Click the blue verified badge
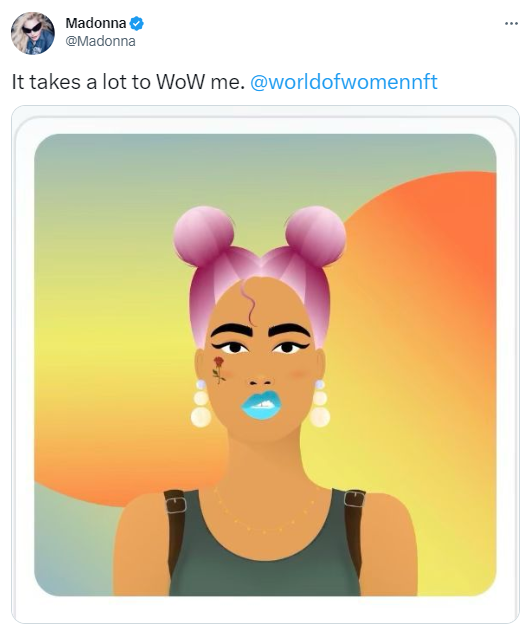Image resolution: width=527 pixels, height=632 pixels. (137, 23)
